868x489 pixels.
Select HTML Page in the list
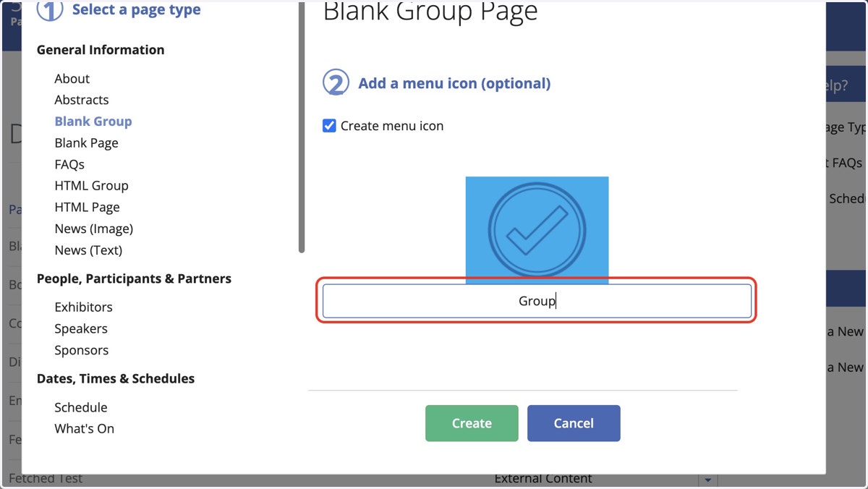tap(88, 207)
